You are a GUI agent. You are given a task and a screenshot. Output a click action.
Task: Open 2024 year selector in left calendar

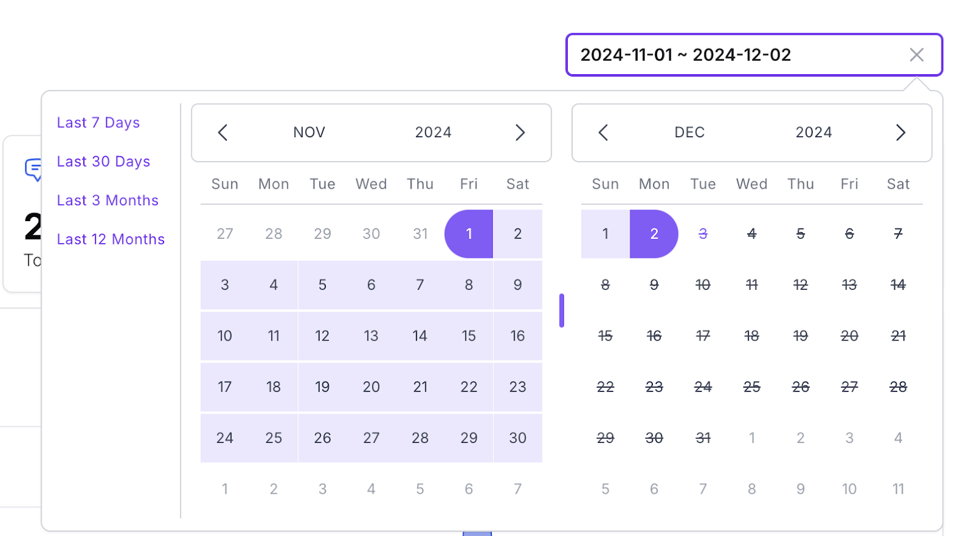pos(433,132)
